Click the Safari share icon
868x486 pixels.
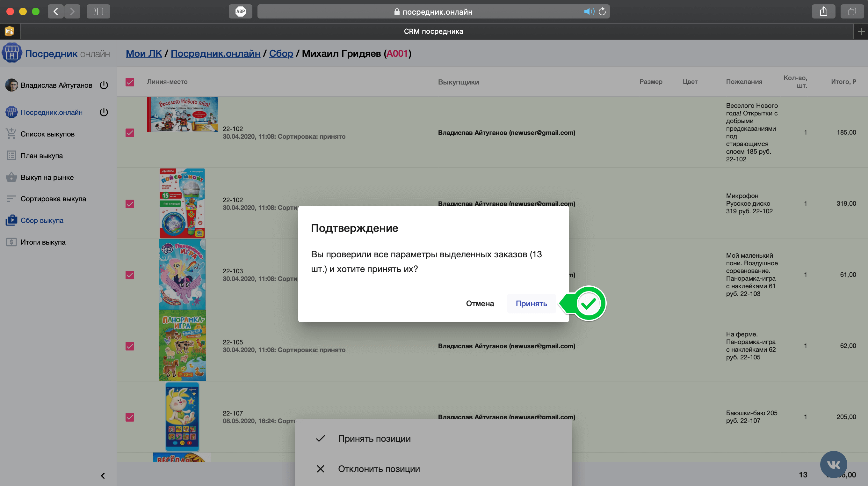[823, 11]
